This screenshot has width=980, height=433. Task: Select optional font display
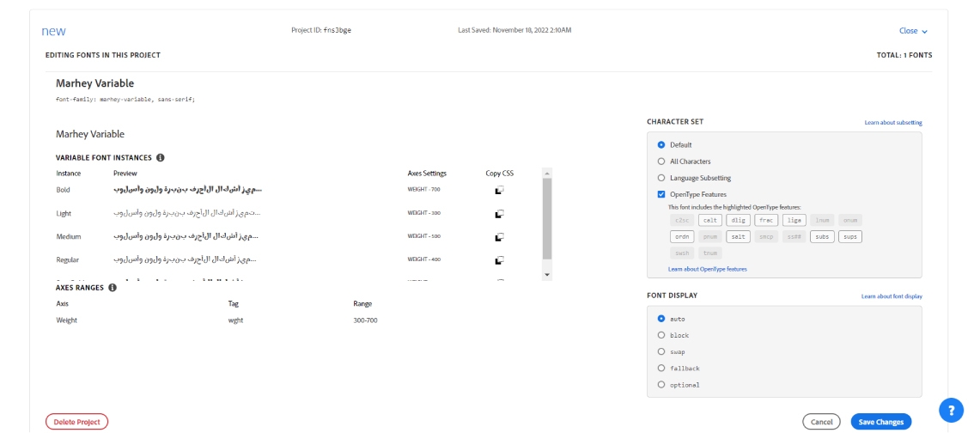661,385
